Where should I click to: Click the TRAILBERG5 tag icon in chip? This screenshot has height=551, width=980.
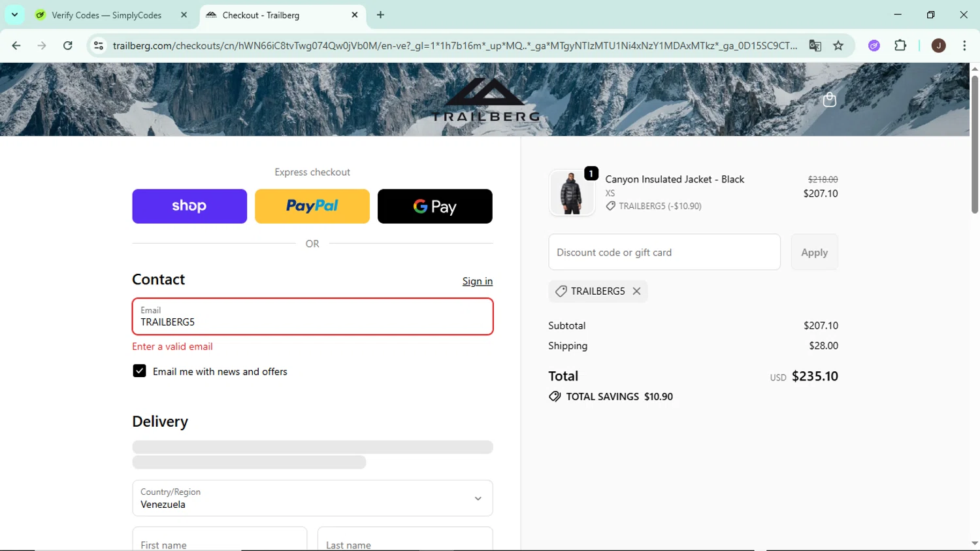[x=561, y=292]
